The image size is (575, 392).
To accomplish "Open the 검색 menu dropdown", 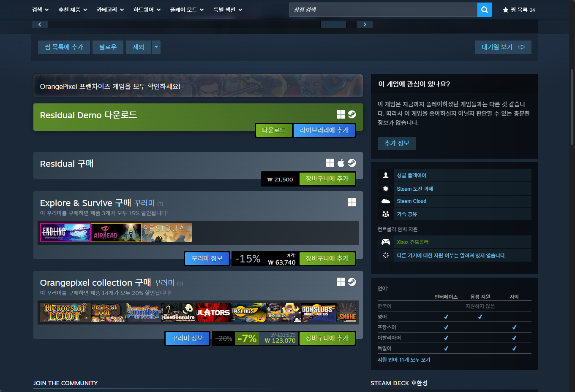I will click(x=41, y=10).
